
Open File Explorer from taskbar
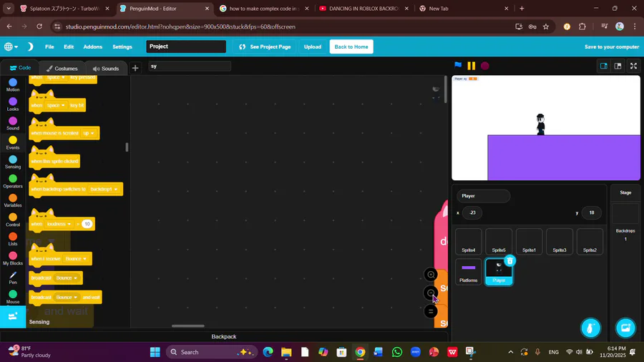click(286, 352)
